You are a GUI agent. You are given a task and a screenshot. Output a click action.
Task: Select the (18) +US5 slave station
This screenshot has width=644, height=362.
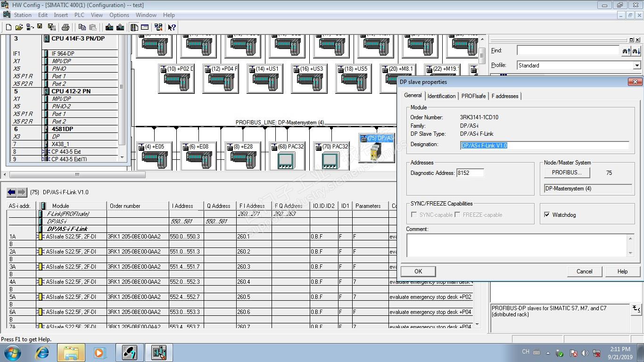click(354, 78)
